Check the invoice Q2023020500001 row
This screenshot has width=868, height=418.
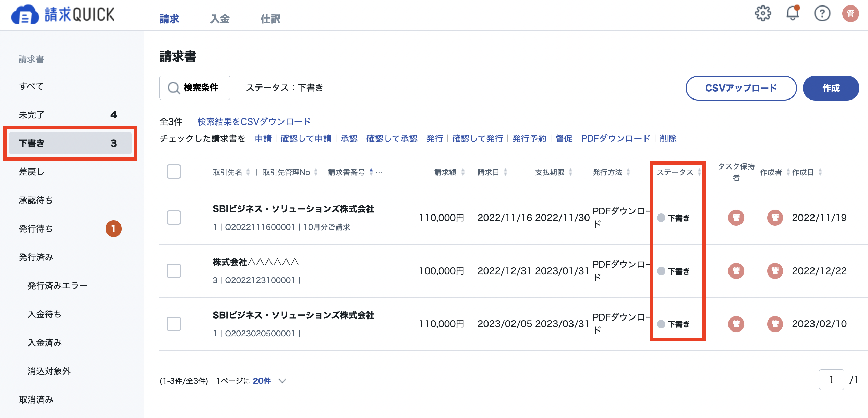[174, 324]
